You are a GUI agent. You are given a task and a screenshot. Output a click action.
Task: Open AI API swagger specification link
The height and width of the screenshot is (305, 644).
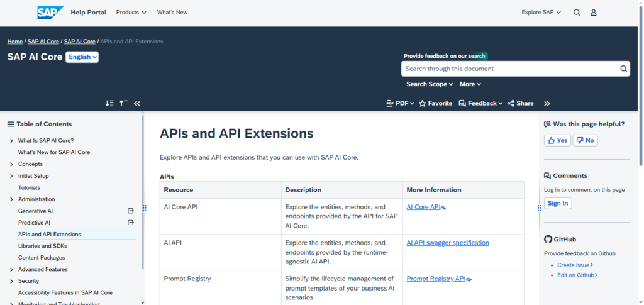[x=448, y=243]
